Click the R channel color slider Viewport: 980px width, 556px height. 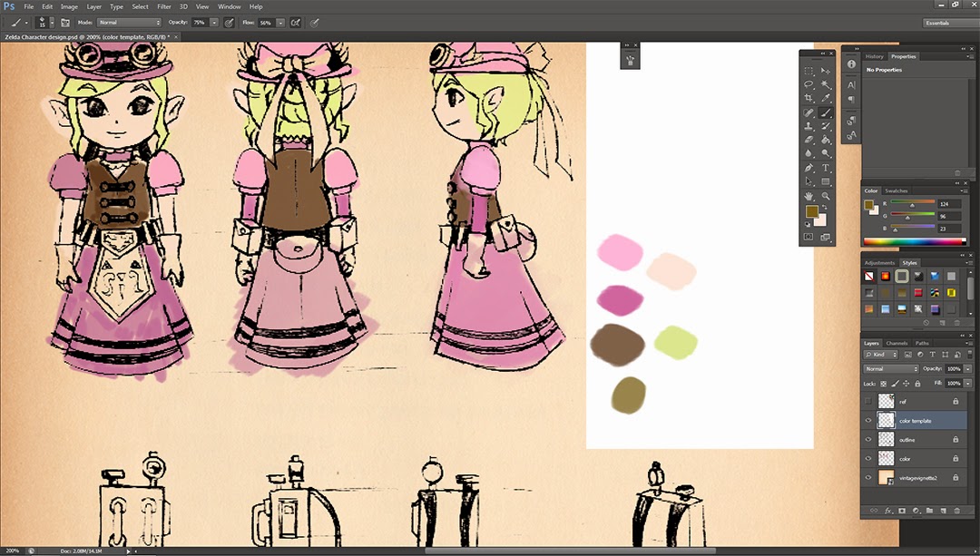(912, 204)
